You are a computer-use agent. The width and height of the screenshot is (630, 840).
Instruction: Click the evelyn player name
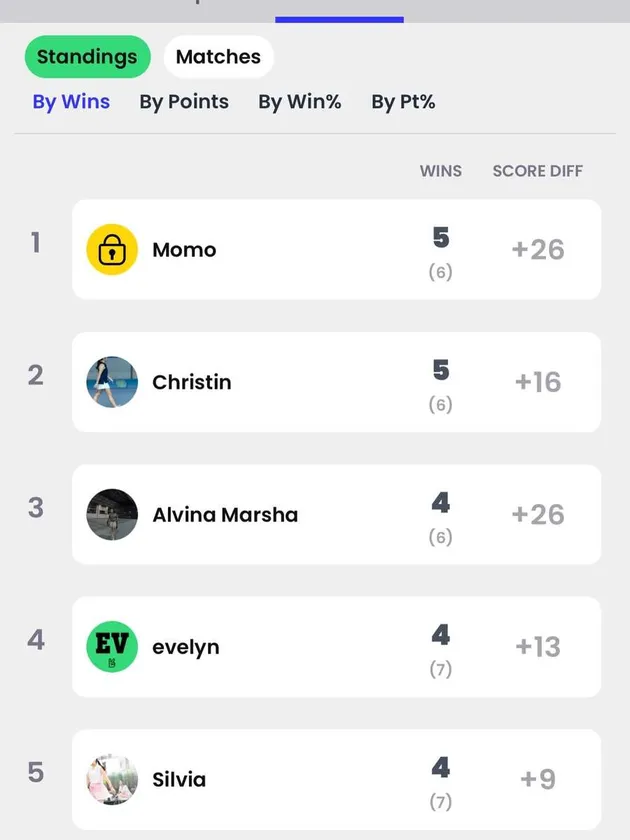pyautogui.click(x=186, y=647)
